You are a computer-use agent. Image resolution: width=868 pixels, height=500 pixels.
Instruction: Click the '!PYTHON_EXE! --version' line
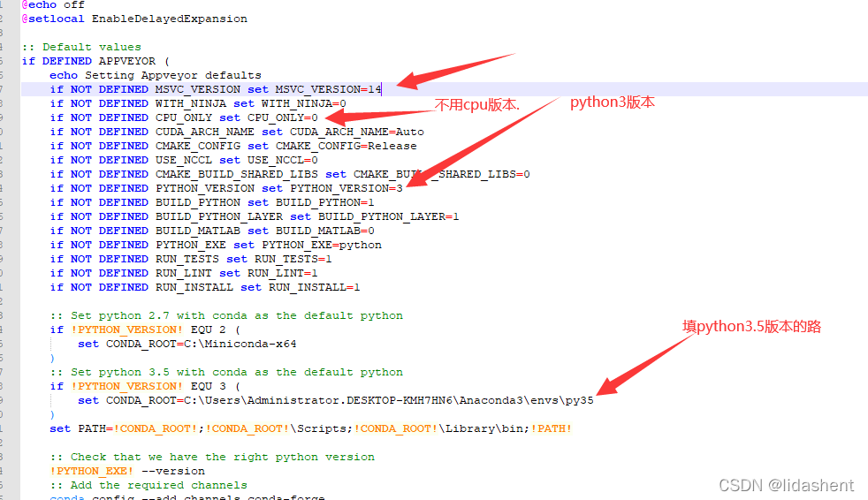127,471
